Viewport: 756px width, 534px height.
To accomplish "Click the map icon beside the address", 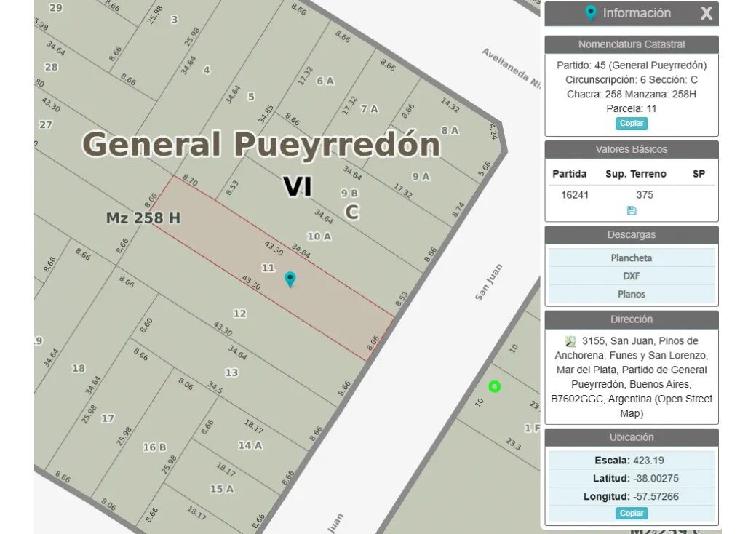I will pyautogui.click(x=570, y=341).
